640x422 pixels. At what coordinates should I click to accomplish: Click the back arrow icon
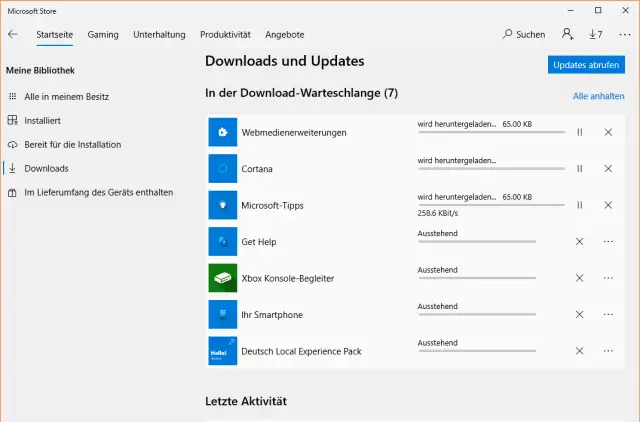tap(13, 34)
